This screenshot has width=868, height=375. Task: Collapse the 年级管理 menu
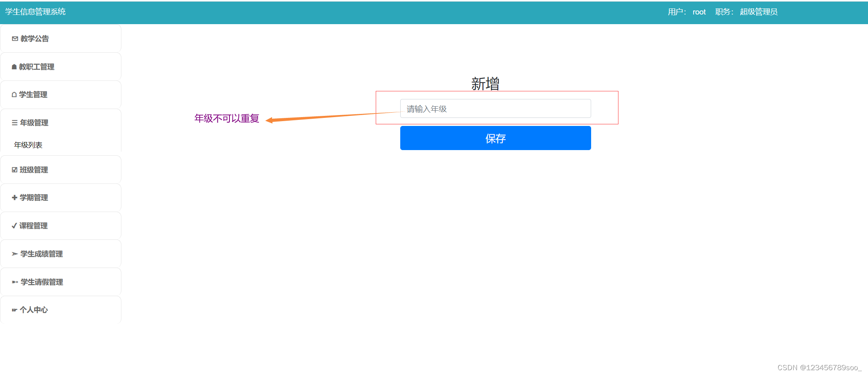click(61, 123)
